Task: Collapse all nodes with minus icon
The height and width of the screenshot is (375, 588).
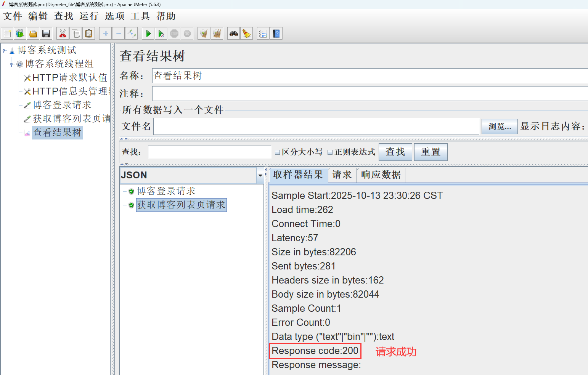Action: [119, 34]
